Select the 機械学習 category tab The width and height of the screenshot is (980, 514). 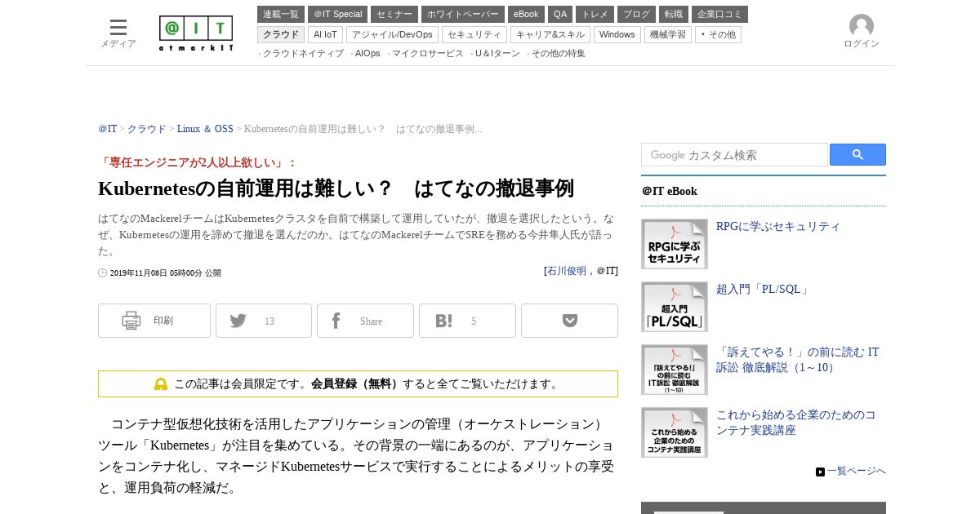pyautogui.click(x=668, y=35)
